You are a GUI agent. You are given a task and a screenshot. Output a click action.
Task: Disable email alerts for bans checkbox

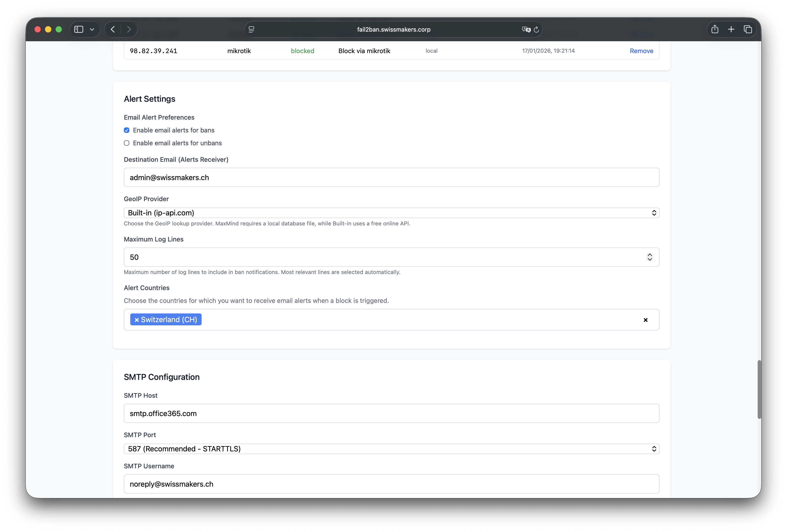[127, 130]
